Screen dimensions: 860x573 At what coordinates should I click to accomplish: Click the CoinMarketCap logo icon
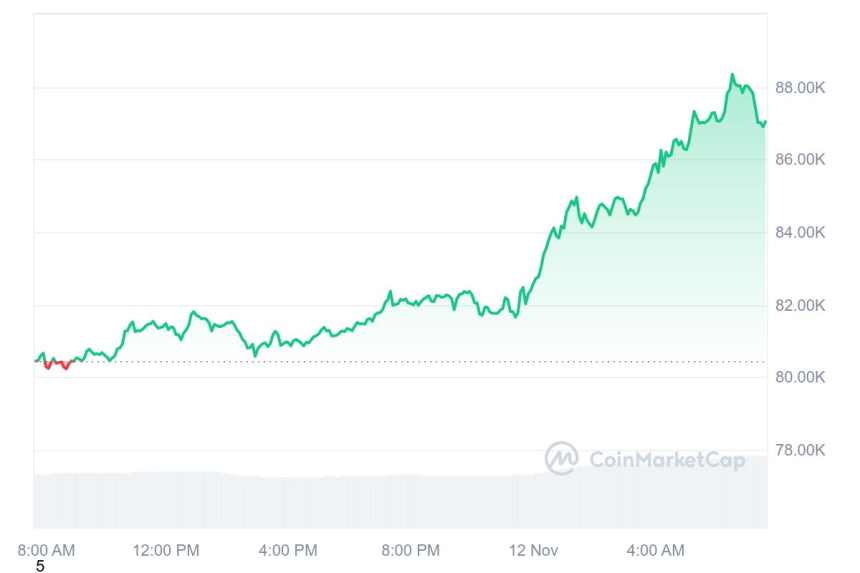click(x=561, y=458)
